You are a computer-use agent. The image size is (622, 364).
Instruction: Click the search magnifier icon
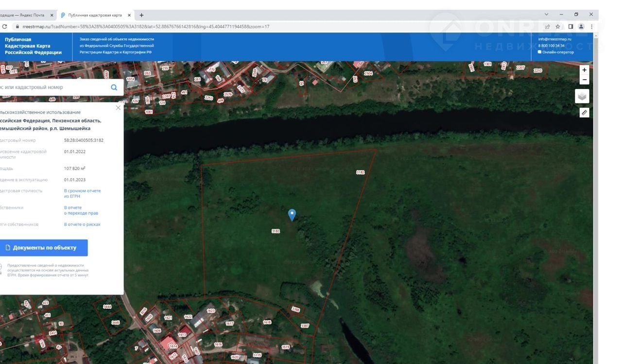(114, 87)
